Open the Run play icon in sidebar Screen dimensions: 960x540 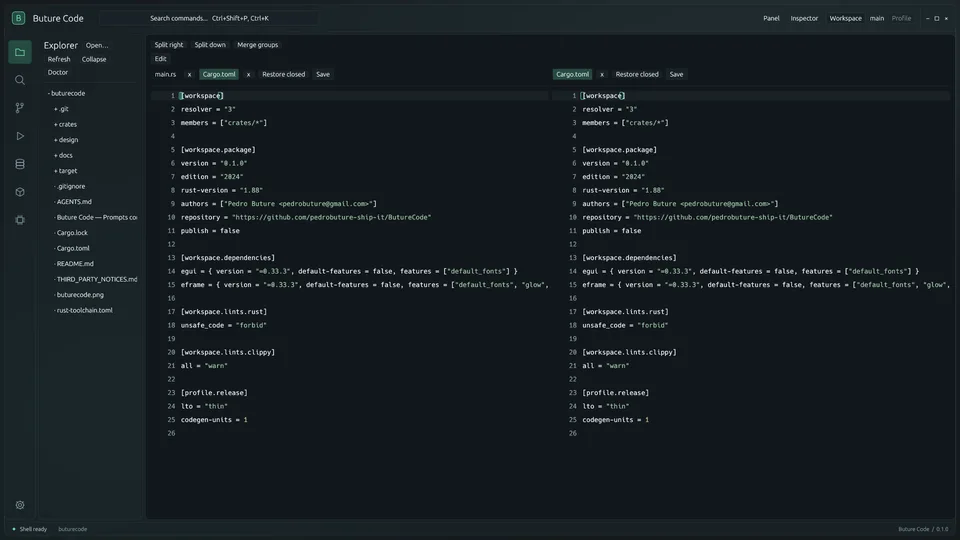tap(20, 136)
